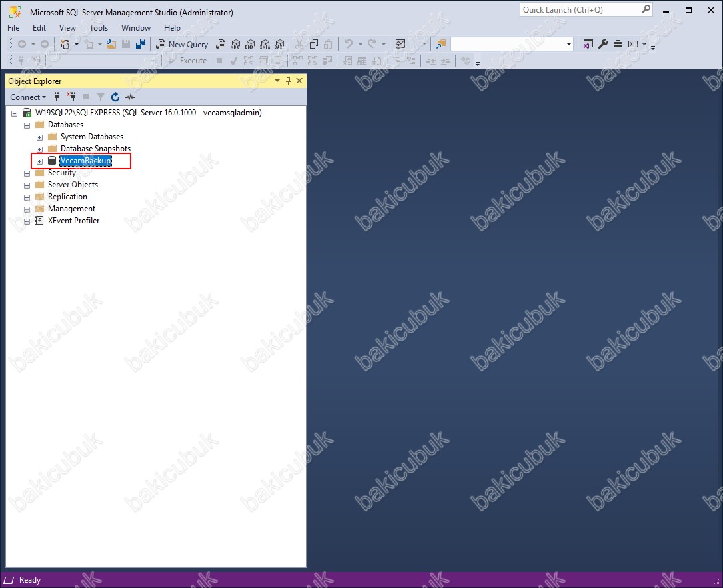This screenshot has height=588, width=723.
Task: Open the View menu
Action: (67, 28)
